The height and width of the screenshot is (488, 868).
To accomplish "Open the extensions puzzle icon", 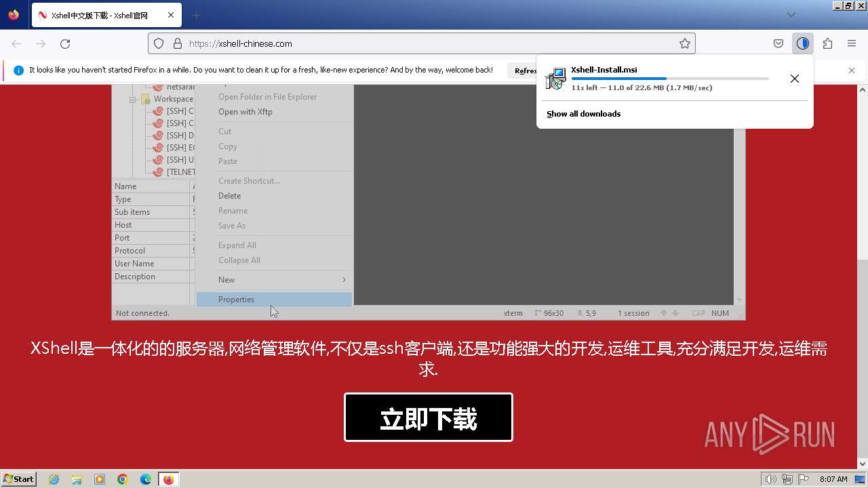I will tap(827, 43).
